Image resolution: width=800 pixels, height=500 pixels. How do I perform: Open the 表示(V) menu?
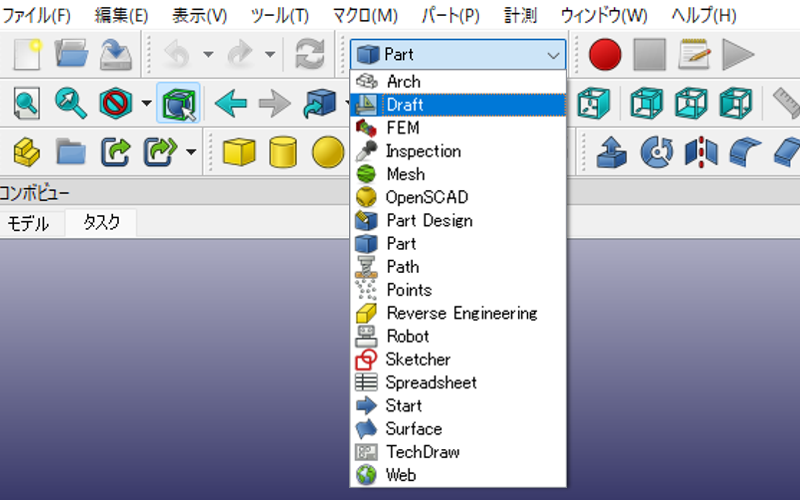click(x=199, y=15)
